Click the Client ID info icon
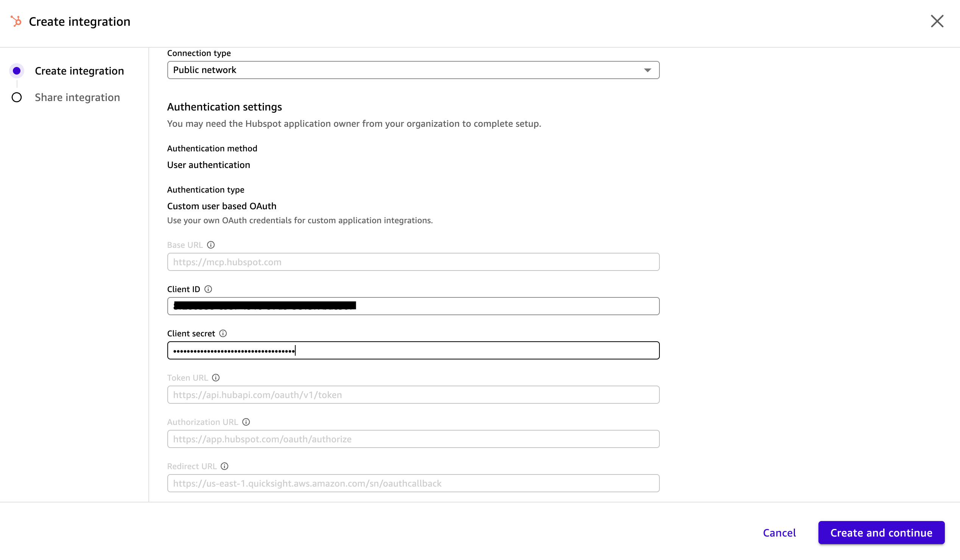 pyautogui.click(x=208, y=289)
